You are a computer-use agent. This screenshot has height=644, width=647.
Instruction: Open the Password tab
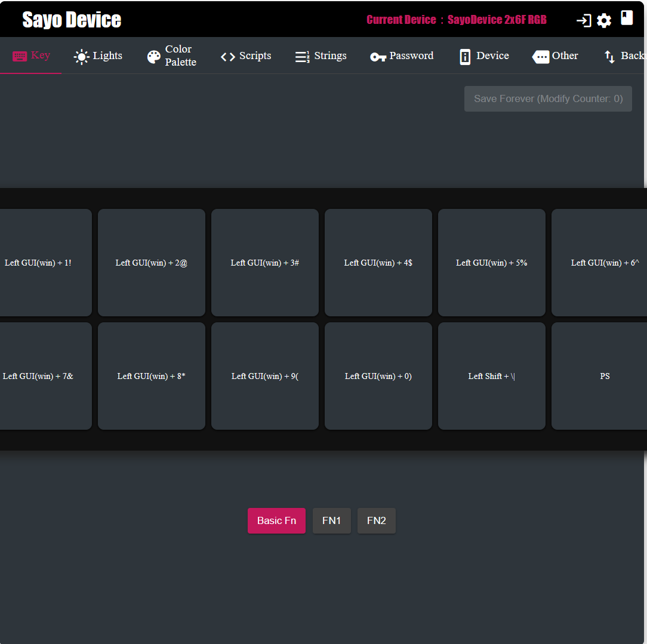[402, 56]
